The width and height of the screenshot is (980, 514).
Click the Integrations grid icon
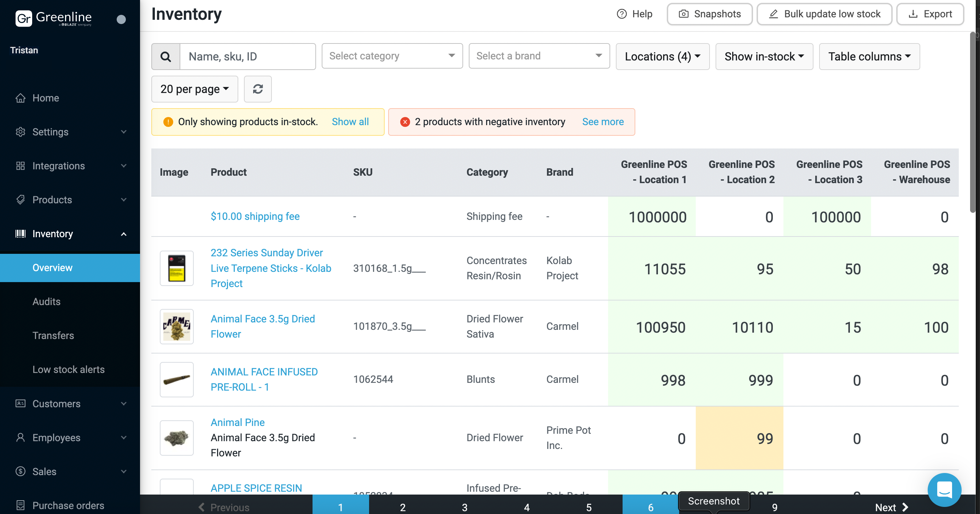click(x=21, y=165)
